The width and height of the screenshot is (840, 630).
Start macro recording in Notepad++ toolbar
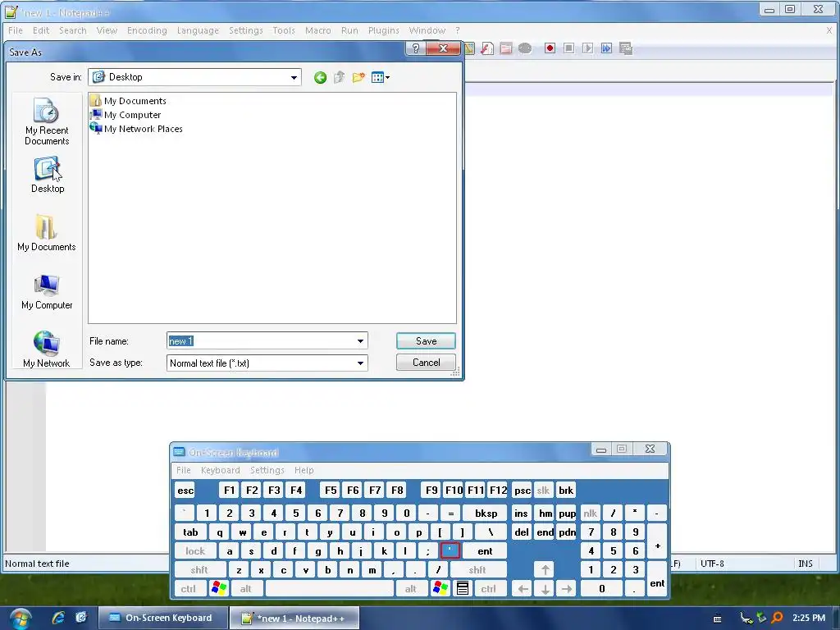pos(550,48)
